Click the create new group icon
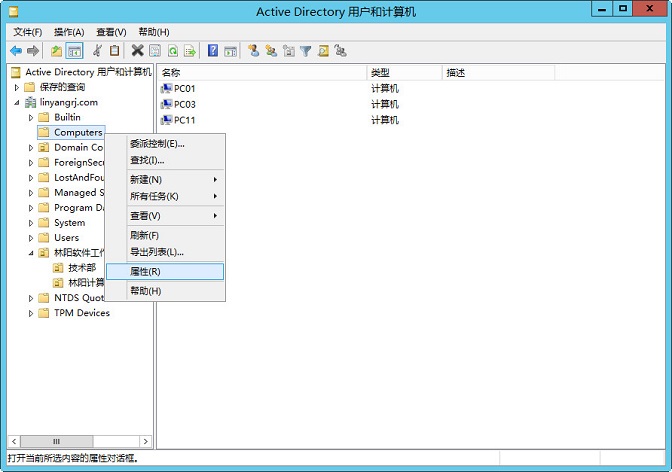Screen dimensions: 672x472 (x=271, y=51)
